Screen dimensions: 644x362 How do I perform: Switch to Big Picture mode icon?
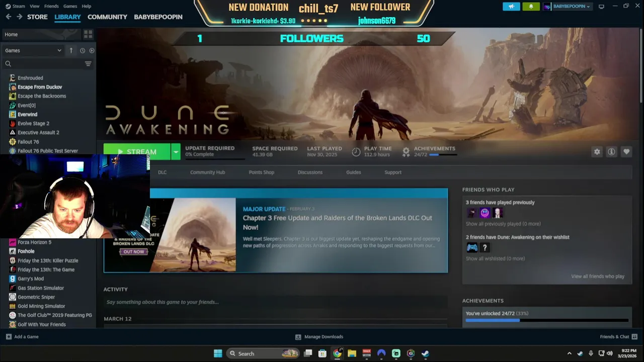[601, 7]
